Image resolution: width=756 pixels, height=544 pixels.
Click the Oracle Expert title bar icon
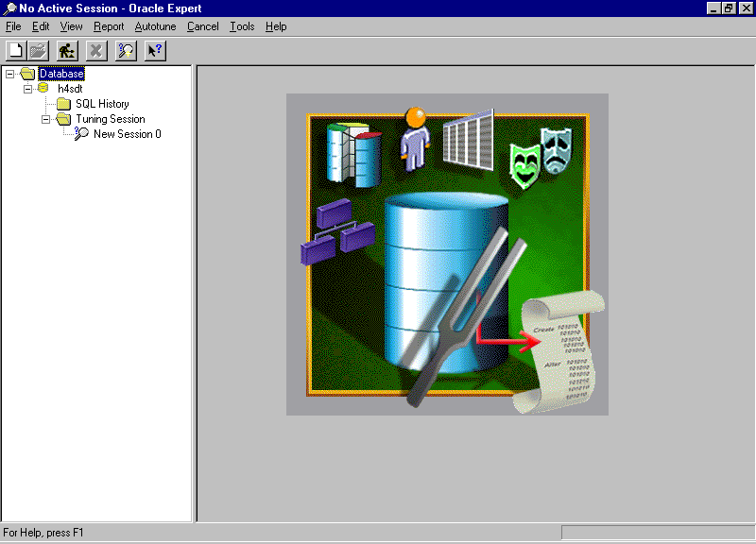click(9, 8)
